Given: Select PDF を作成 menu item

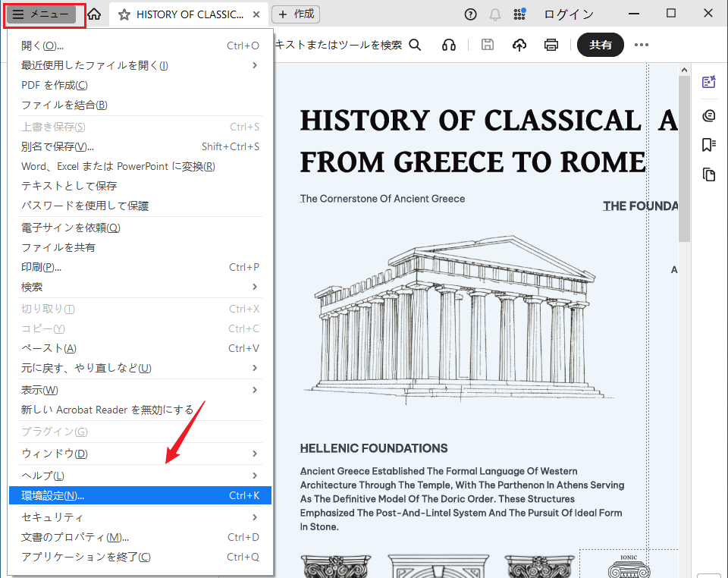Looking at the screenshot, I should (x=140, y=86).
